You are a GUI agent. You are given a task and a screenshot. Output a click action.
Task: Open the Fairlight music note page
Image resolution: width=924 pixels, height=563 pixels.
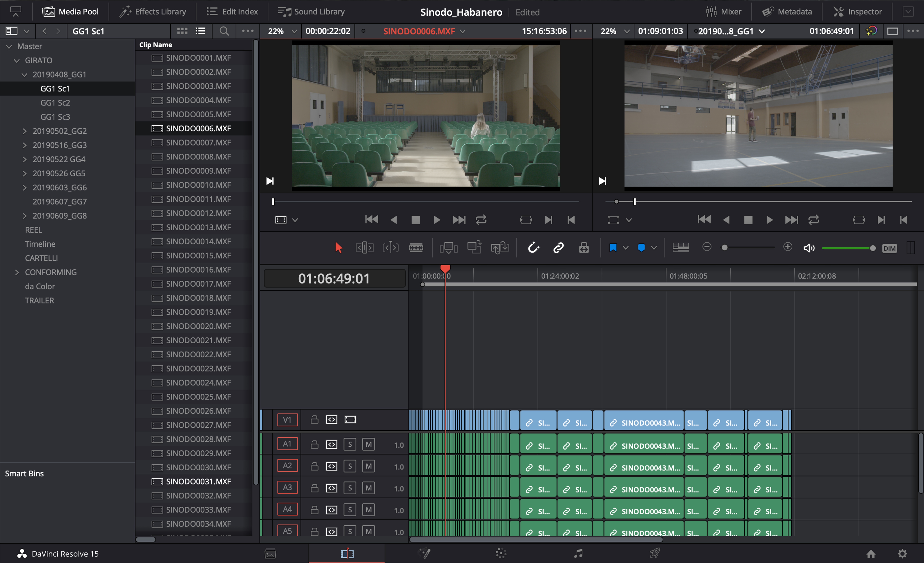coord(578,553)
